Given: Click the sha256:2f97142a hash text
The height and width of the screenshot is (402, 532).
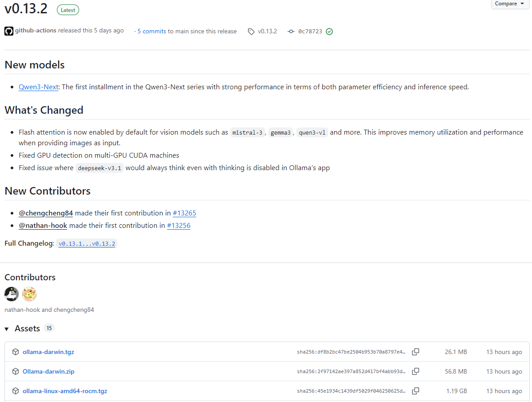Looking at the screenshot, I should pyautogui.click(x=351, y=371).
